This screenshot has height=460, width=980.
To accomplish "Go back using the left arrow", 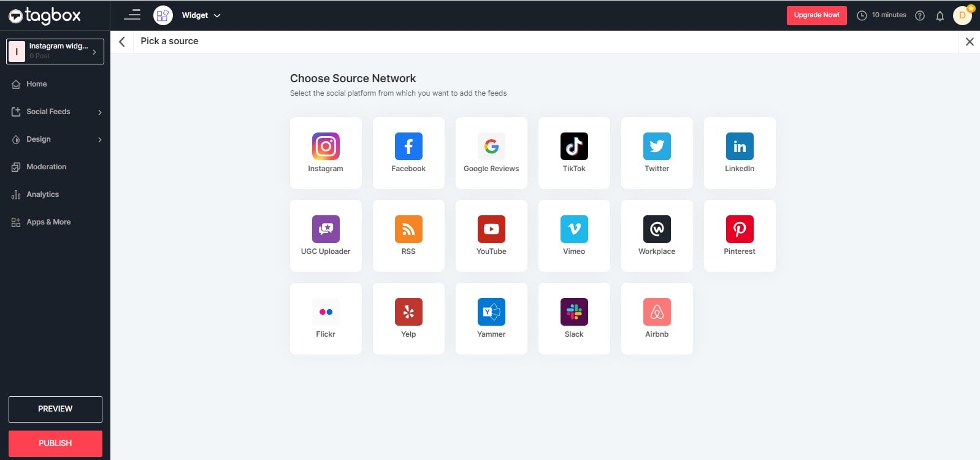I will tap(122, 42).
